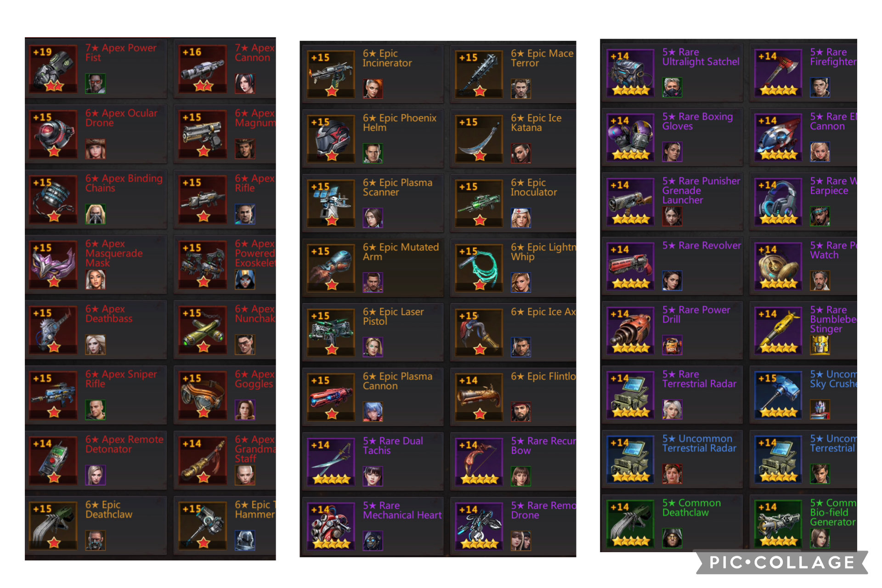Click the 5★ Rare Terrestrial Radar label
The height and width of the screenshot is (588, 882).
click(x=699, y=379)
